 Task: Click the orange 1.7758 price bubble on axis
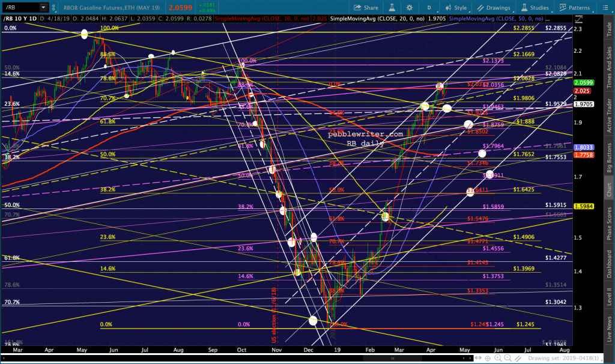[x=584, y=155]
